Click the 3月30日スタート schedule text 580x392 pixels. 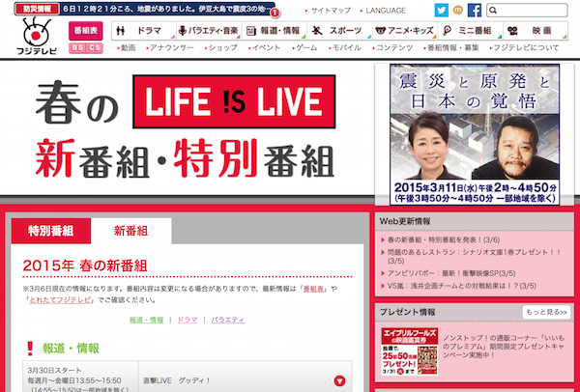coord(54,370)
